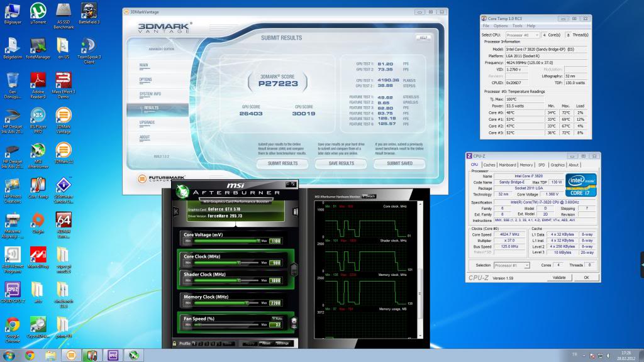Click the Reset button in Afterburner
Viewport: 644px width, 362px height.
point(266,343)
